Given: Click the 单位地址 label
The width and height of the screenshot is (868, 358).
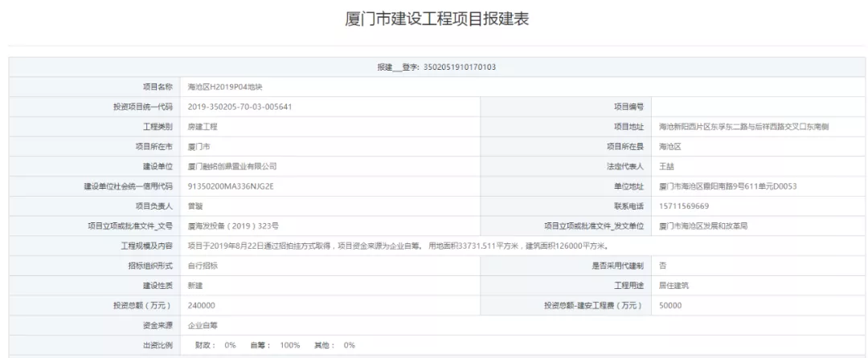Looking at the screenshot, I should click(628, 186).
